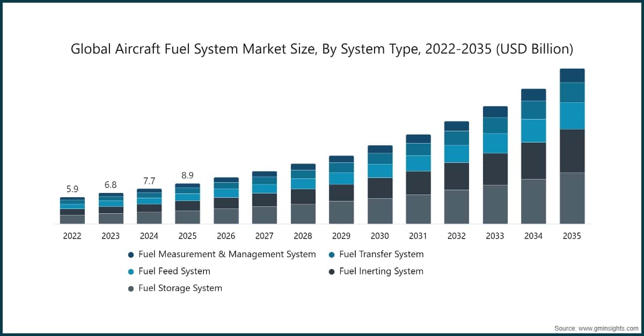Select 'Fuel Transfer System' legend label
The height and width of the screenshot is (336, 644).
382,254
